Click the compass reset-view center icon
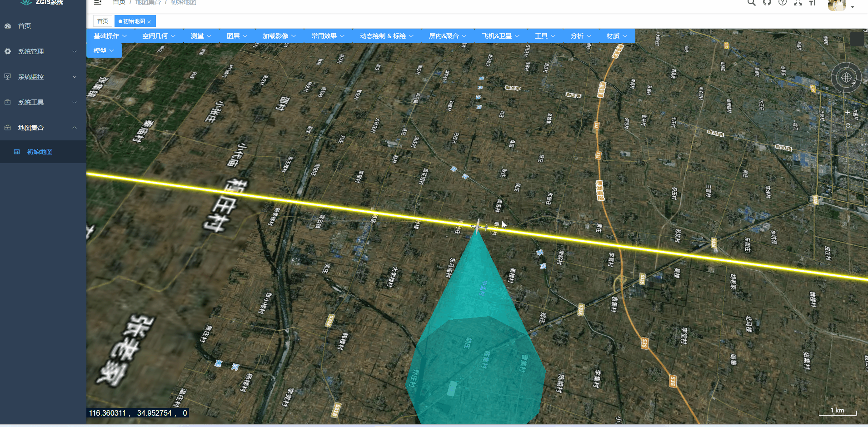 pos(846,78)
